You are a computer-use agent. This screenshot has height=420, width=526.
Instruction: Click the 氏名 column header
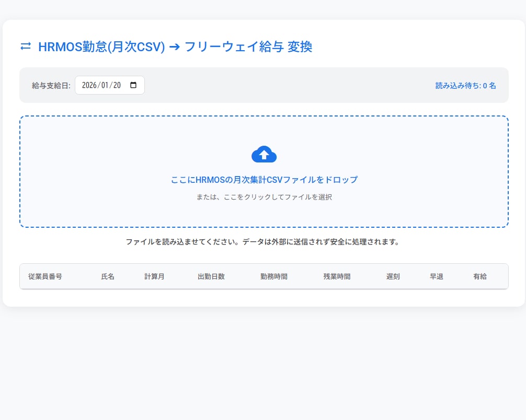[108, 276]
